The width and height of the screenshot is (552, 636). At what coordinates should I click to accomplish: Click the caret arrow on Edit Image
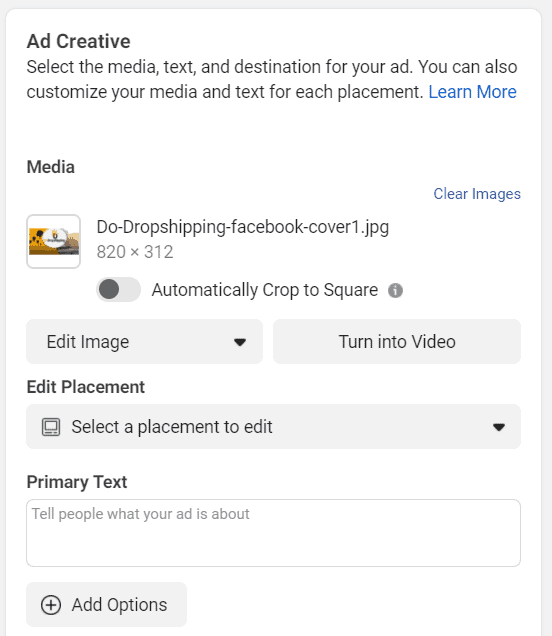(x=240, y=342)
